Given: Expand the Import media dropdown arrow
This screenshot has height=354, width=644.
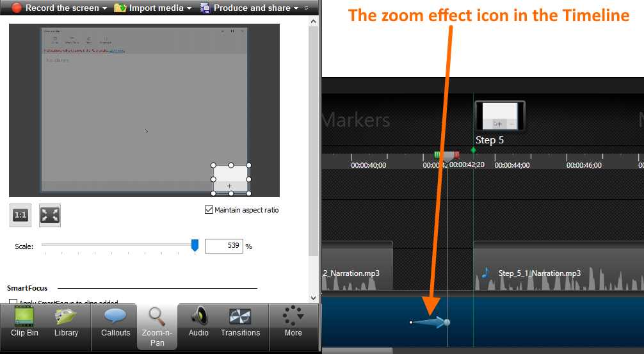Looking at the screenshot, I should coord(189,8).
